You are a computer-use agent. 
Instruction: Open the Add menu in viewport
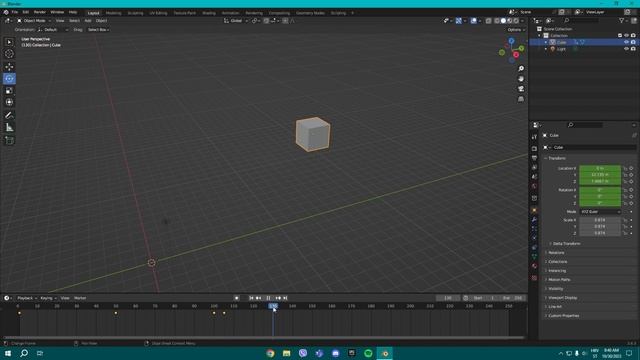(x=88, y=21)
